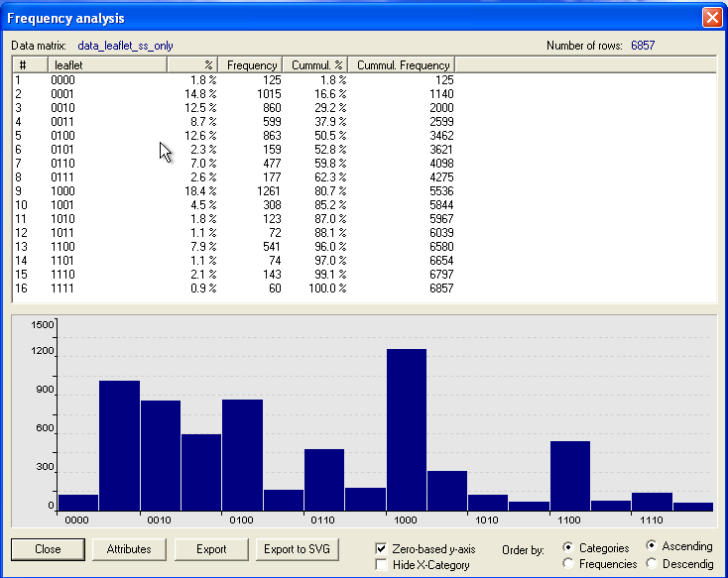The image size is (728, 578).
Task: Open the Attributes dialog
Action: pos(129,549)
